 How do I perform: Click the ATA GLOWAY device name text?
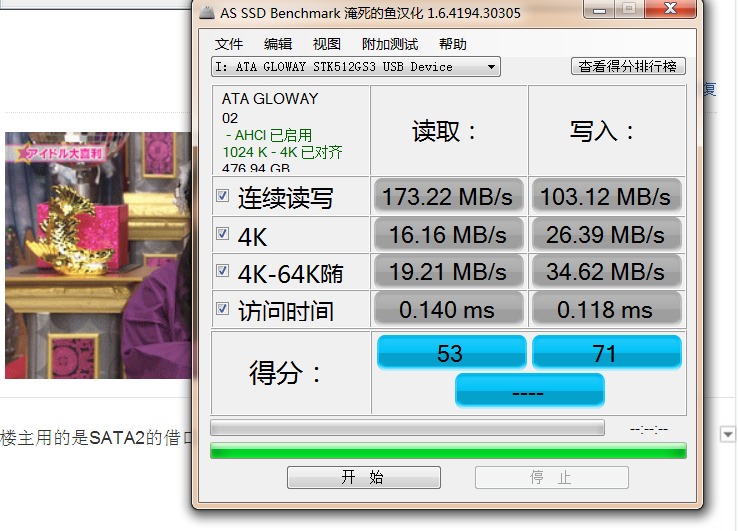click(x=270, y=99)
